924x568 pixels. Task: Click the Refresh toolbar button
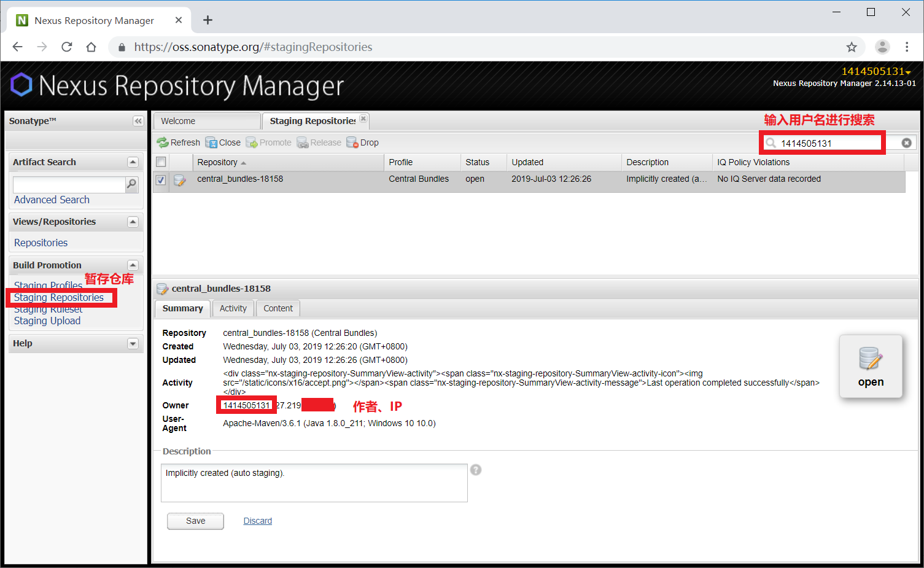click(x=178, y=142)
